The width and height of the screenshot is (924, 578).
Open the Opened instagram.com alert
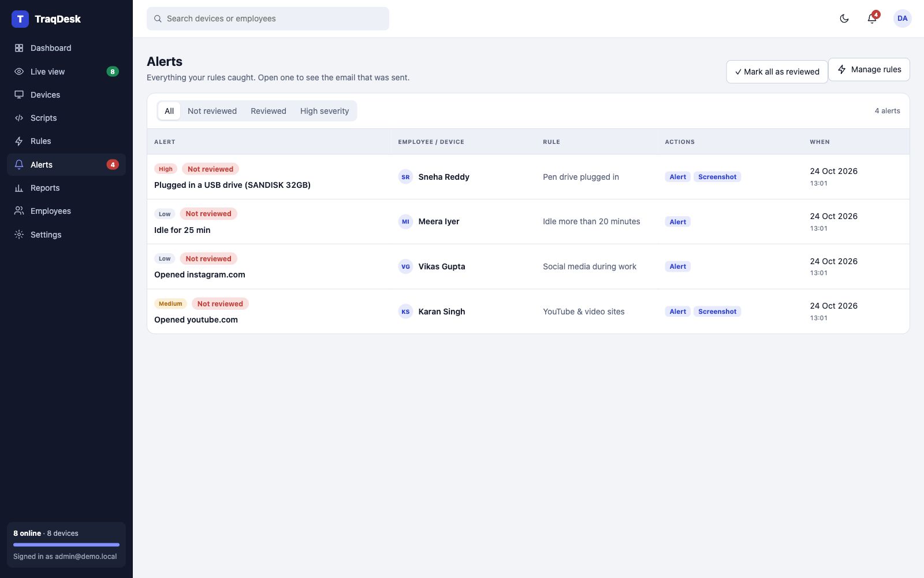199,275
